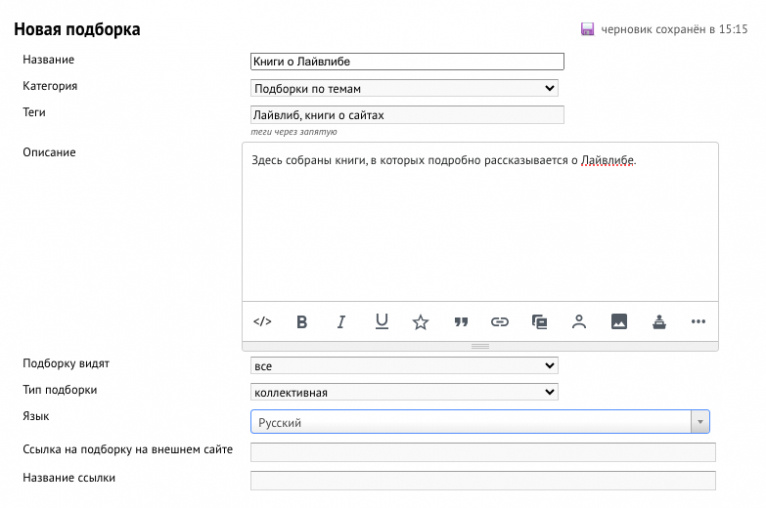Open the Подборку видят dropdown
This screenshot has height=508, width=766.
click(x=404, y=365)
